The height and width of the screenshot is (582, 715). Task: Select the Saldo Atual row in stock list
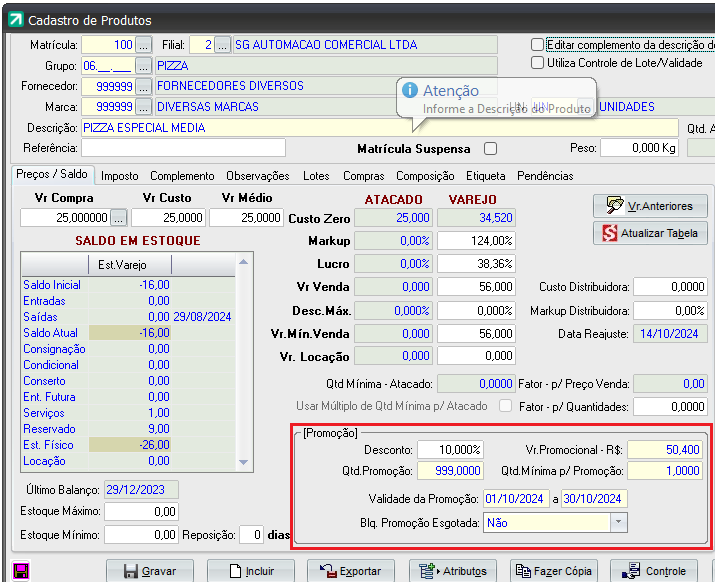pyautogui.click(x=128, y=333)
